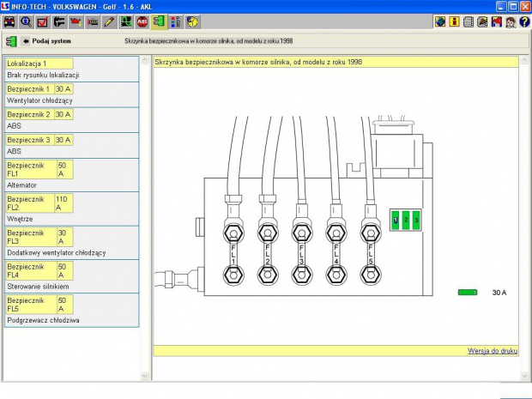Click the FL3 fusible link in diagram

point(302,254)
